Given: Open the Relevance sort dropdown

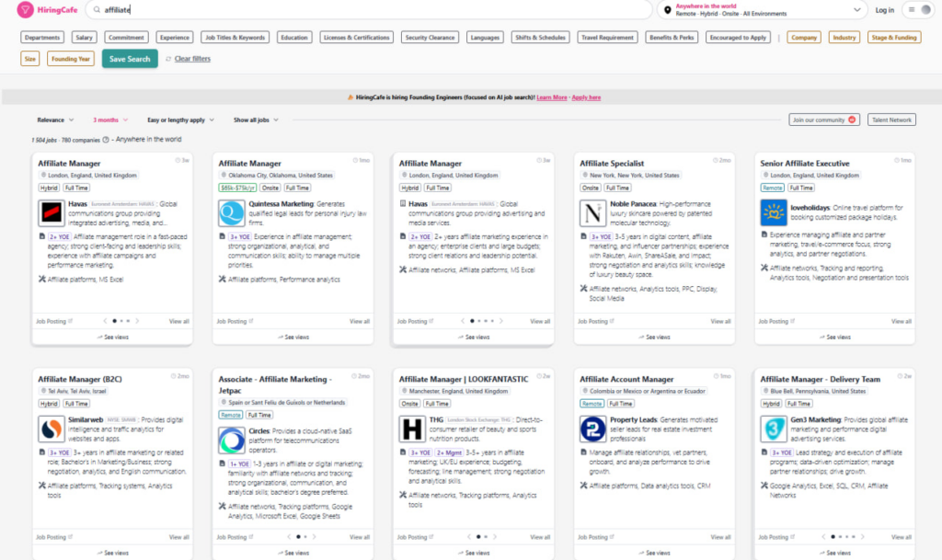Looking at the screenshot, I should click(55, 120).
